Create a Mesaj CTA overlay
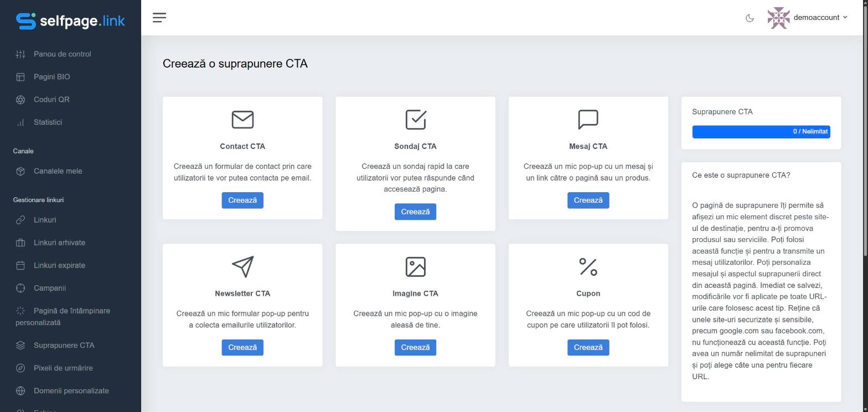868x412 pixels. (x=588, y=200)
